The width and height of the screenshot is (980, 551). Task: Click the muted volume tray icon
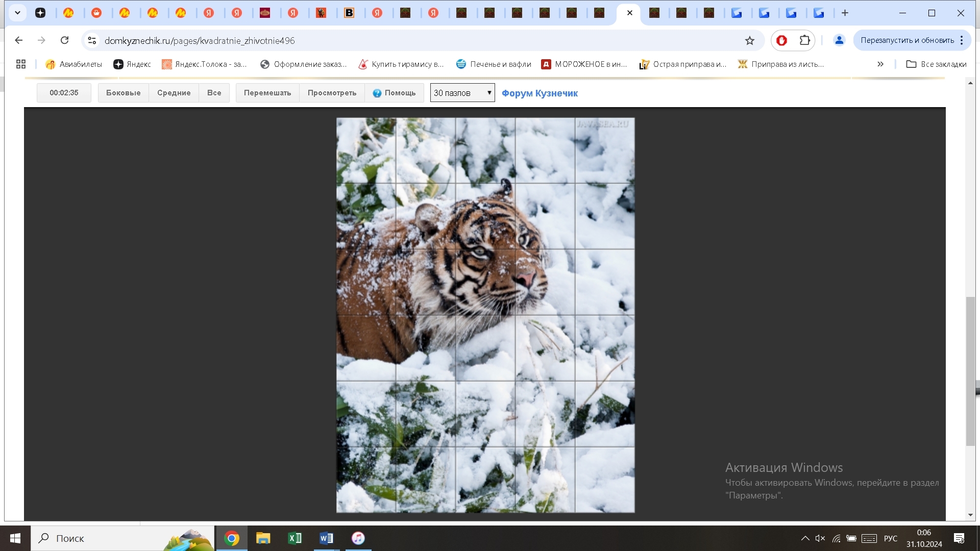pyautogui.click(x=820, y=538)
